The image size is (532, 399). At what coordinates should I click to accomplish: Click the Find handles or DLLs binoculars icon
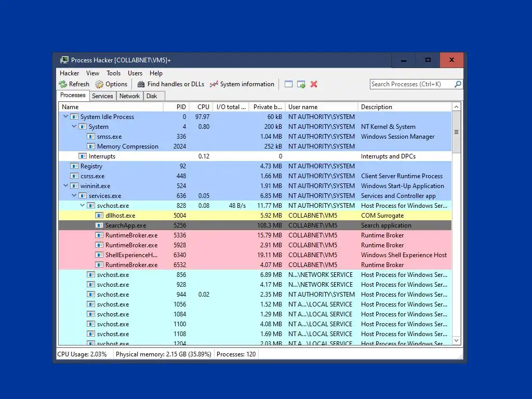[141, 84]
